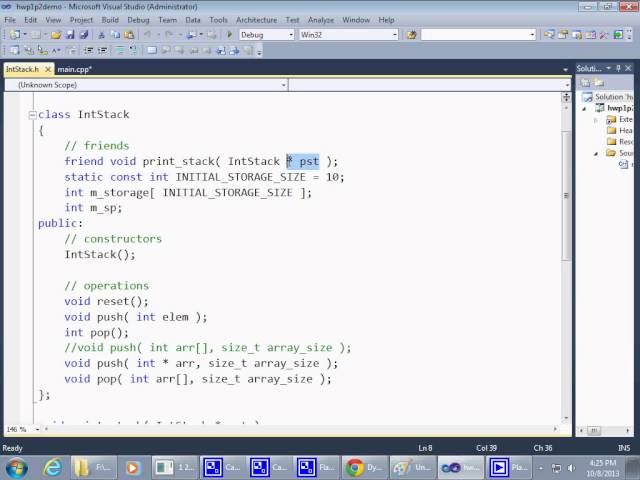640x480 pixels.
Task: Click Show All Files icon in Solution Explorer
Action: point(598,83)
